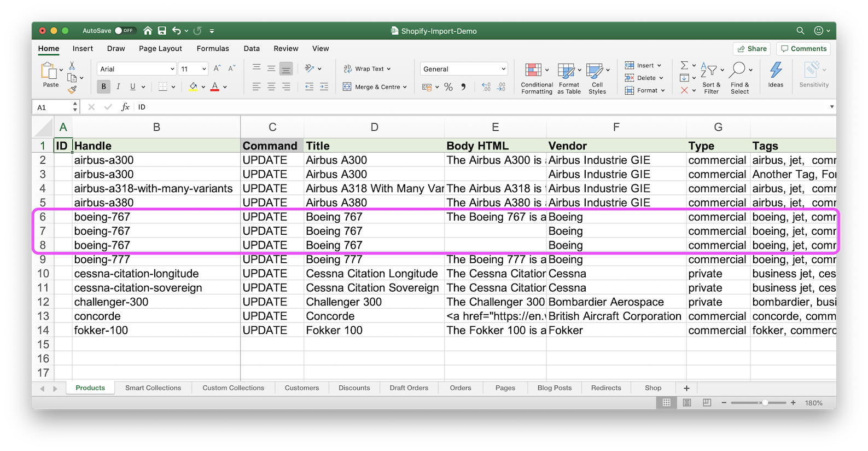Viewport: 868px width, 451px height.
Task: Click the Comments button
Action: (x=803, y=49)
